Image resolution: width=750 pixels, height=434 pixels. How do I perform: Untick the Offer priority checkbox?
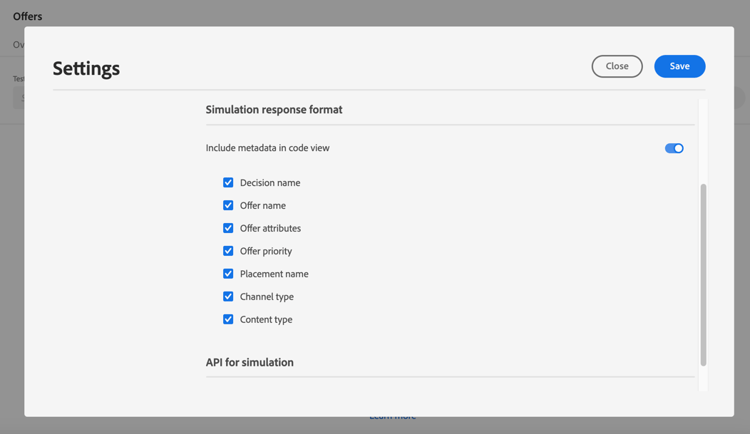pos(228,251)
